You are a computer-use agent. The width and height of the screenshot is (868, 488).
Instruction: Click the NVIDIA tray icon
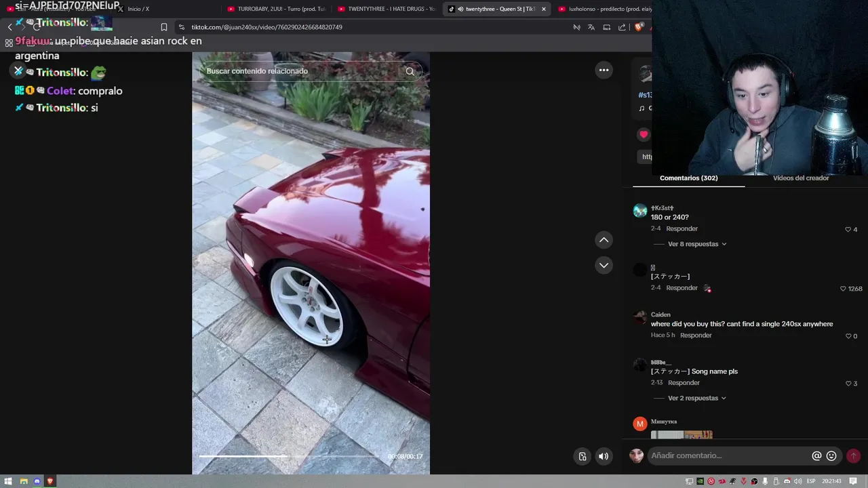click(701, 481)
